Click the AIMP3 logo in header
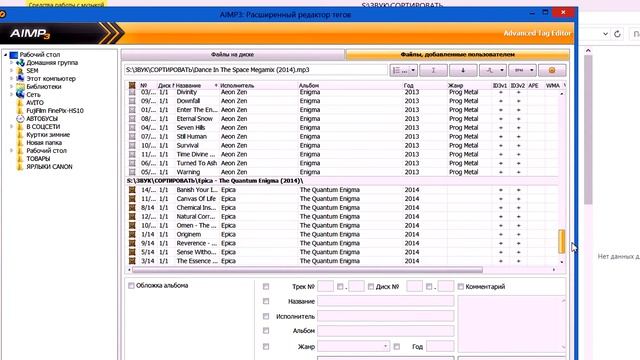 (30, 33)
